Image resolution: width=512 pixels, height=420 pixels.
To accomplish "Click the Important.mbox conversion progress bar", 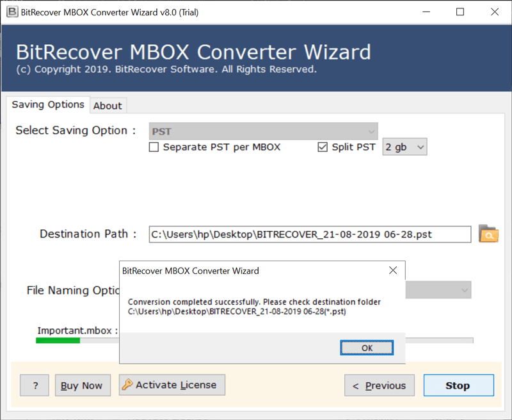I will point(77,341).
